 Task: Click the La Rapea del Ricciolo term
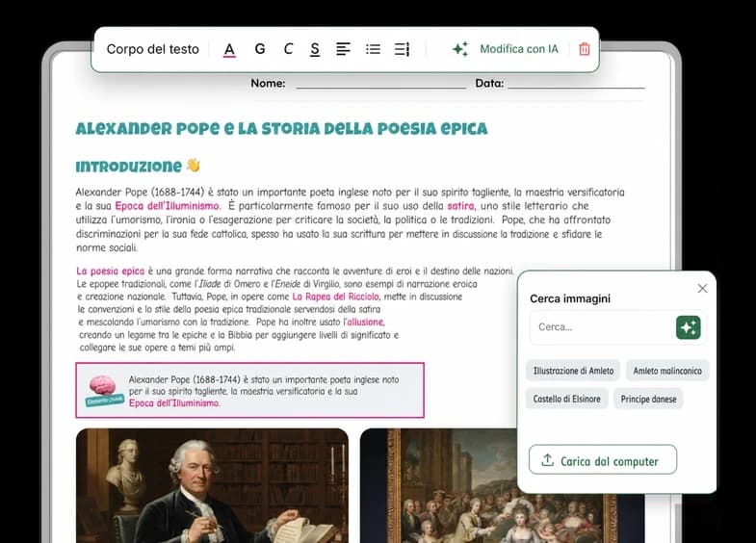click(335, 297)
